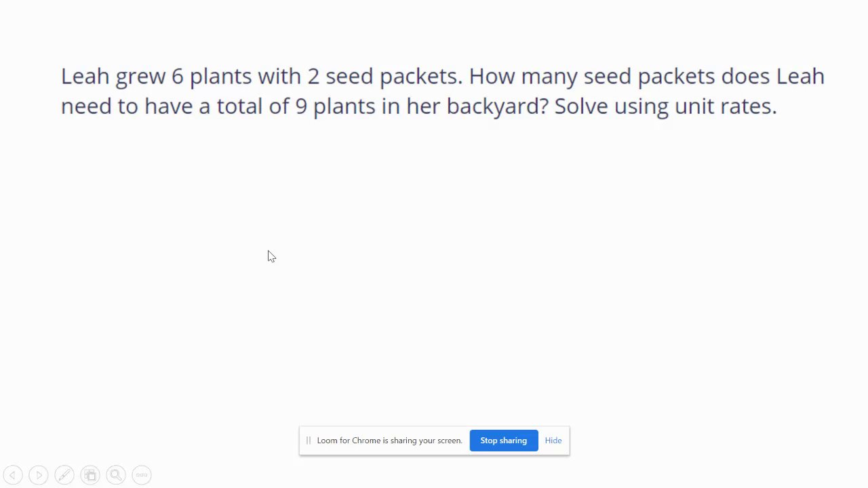Click the Loom sharing status message
The width and height of the screenshot is (868, 488).
point(389,441)
